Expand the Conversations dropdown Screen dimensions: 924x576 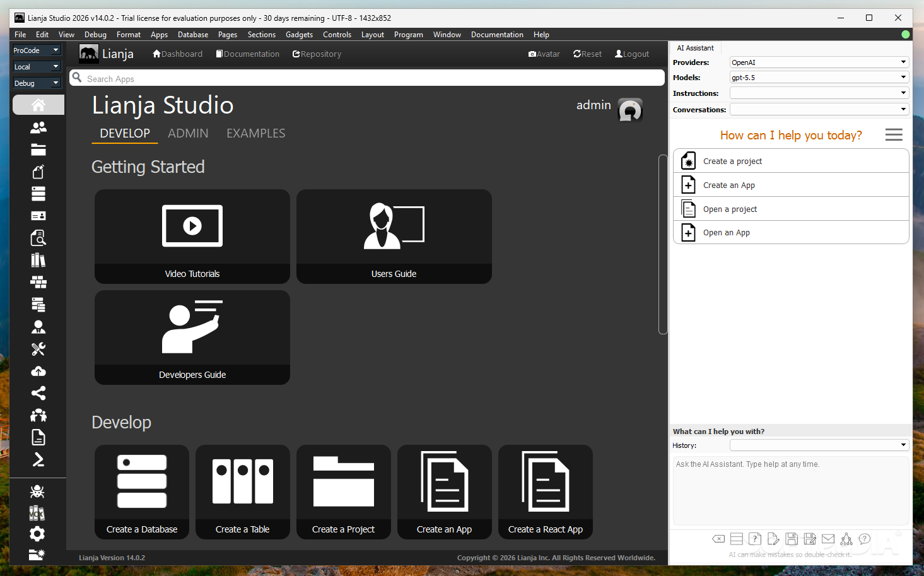click(x=819, y=110)
